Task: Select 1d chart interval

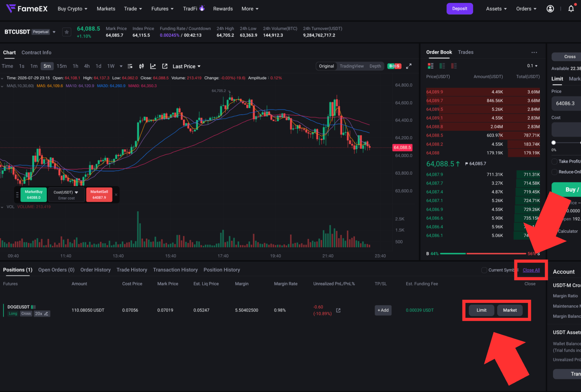Action: pos(98,66)
